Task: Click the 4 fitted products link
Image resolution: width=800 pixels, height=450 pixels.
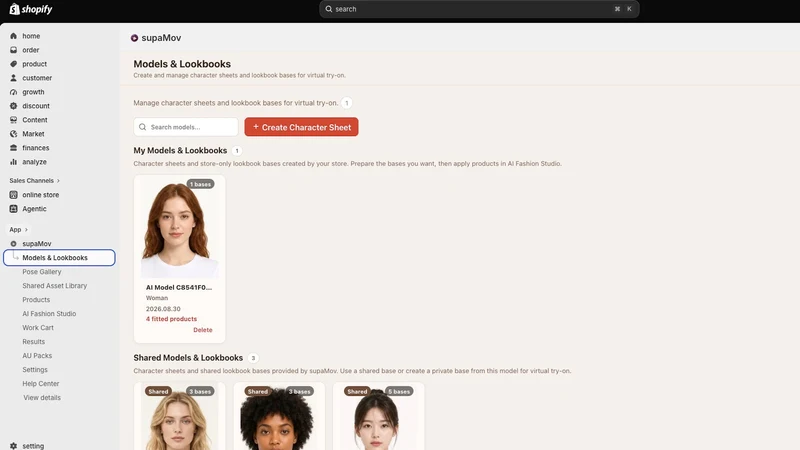Action: pyautogui.click(x=171, y=319)
